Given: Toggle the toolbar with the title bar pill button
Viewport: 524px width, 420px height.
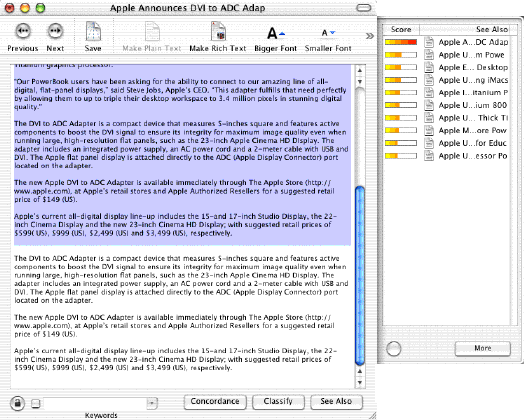Looking at the screenshot, I should coord(364,8).
